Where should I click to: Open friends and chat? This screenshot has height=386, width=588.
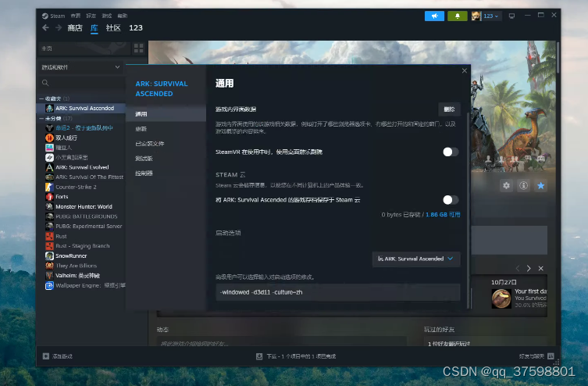click(536, 356)
